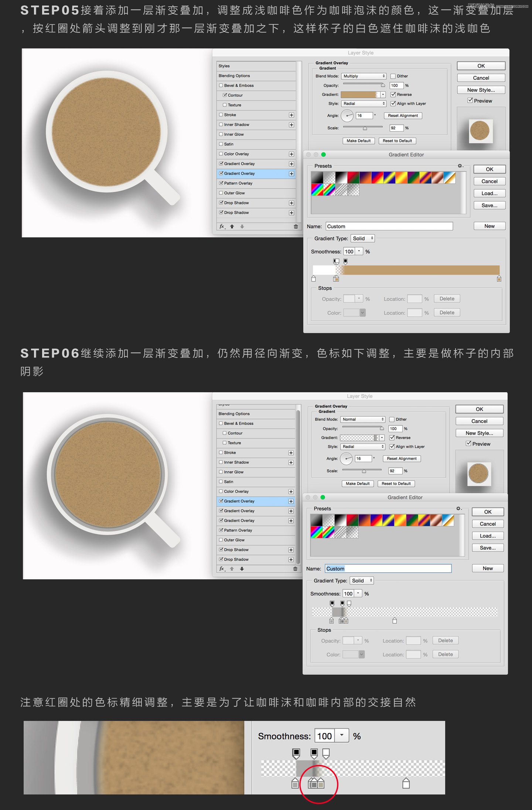
Task: Click Stroke's plus icon in STEP05 dialog
Action: 291,115
